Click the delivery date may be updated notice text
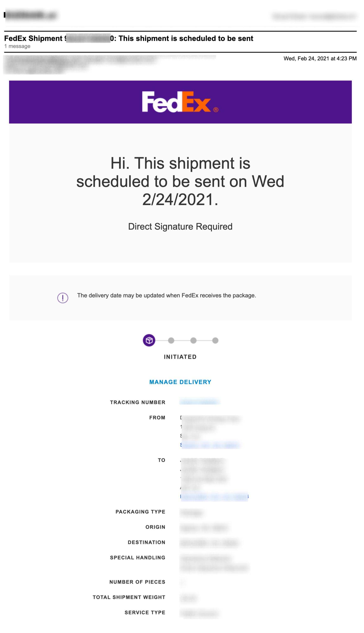This screenshot has width=364, height=633. coord(166,295)
